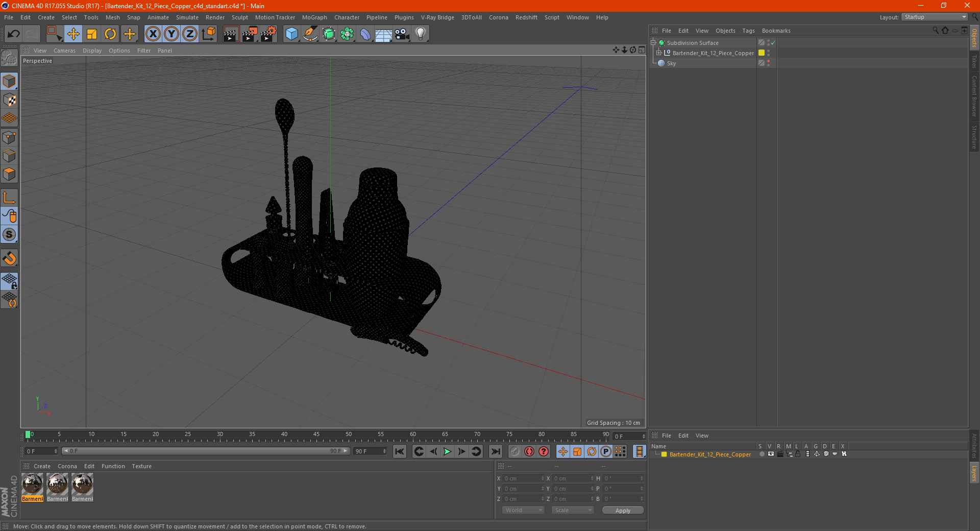
Task: Add a light object
Action: (421, 34)
